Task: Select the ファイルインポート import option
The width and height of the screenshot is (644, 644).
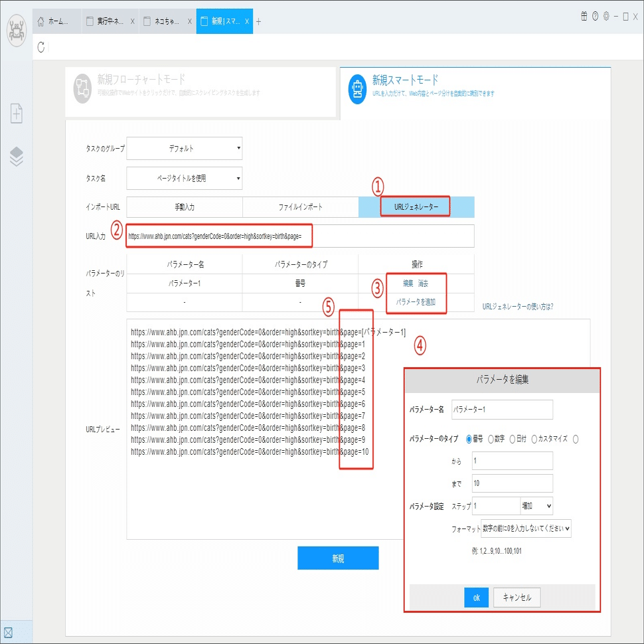Action: coord(300,207)
